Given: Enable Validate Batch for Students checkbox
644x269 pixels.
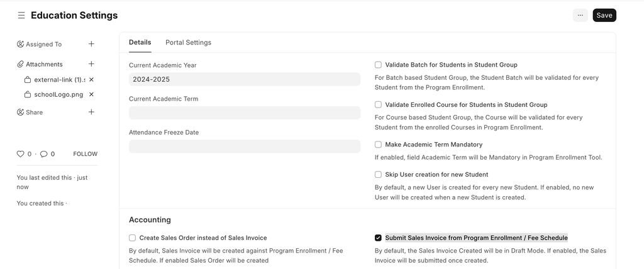Looking at the screenshot, I should click(x=378, y=65).
